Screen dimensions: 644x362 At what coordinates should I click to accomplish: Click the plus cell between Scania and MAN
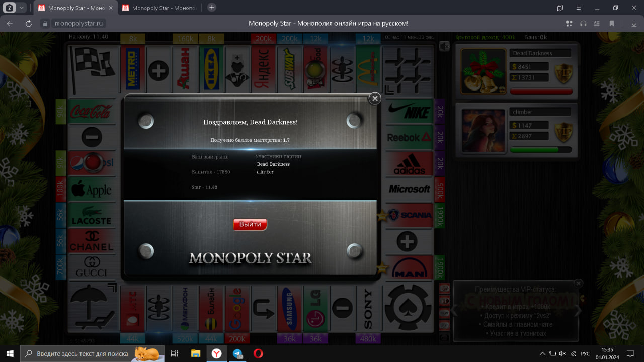pyautogui.click(x=407, y=241)
